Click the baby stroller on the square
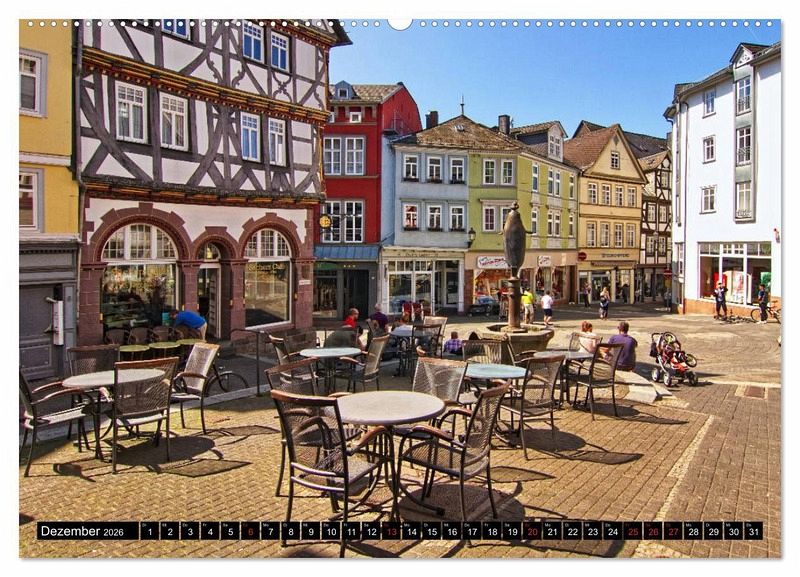 point(671,360)
